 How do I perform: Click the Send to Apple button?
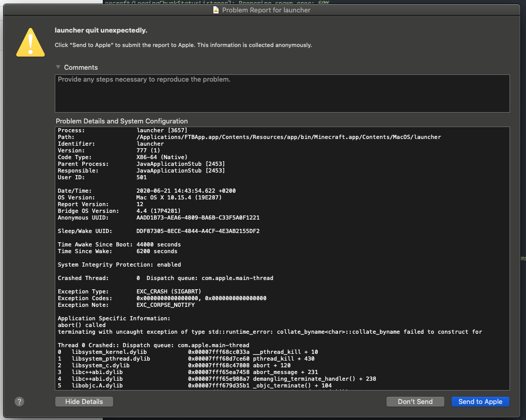click(x=480, y=401)
